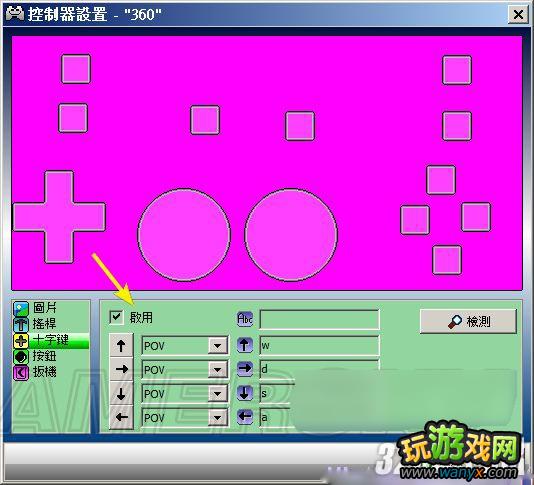Viewport: 534px width, 485px height.
Task: Click the key field containing 's'
Action: click(277, 393)
